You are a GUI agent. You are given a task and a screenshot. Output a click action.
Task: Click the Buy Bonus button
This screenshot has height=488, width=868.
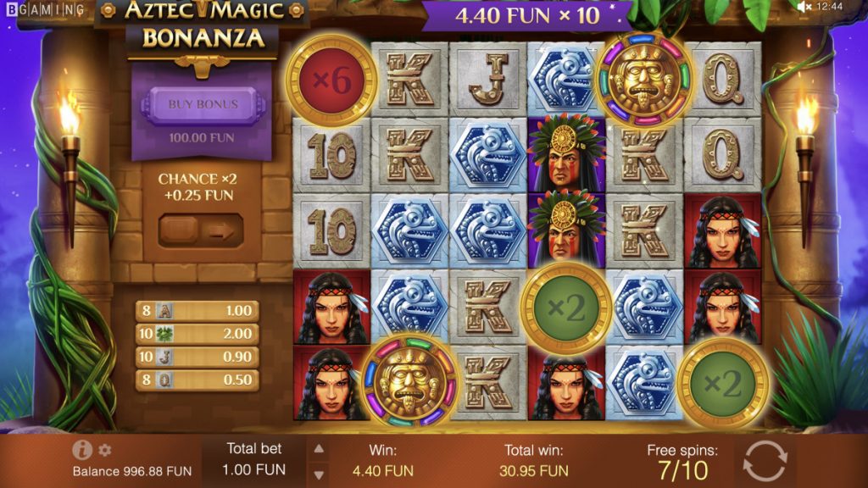pyautogui.click(x=203, y=104)
